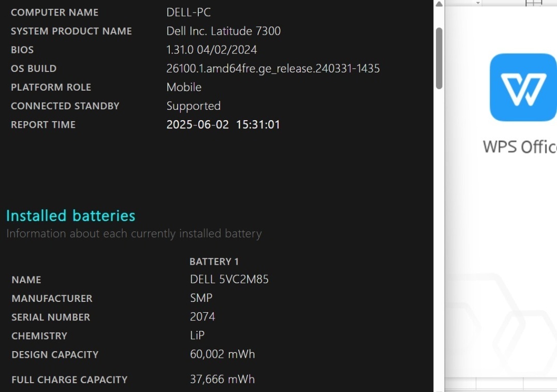
Task: Click 'Information about each currently installed battery'
Action: pyautogui.click(x=134, y=234)
